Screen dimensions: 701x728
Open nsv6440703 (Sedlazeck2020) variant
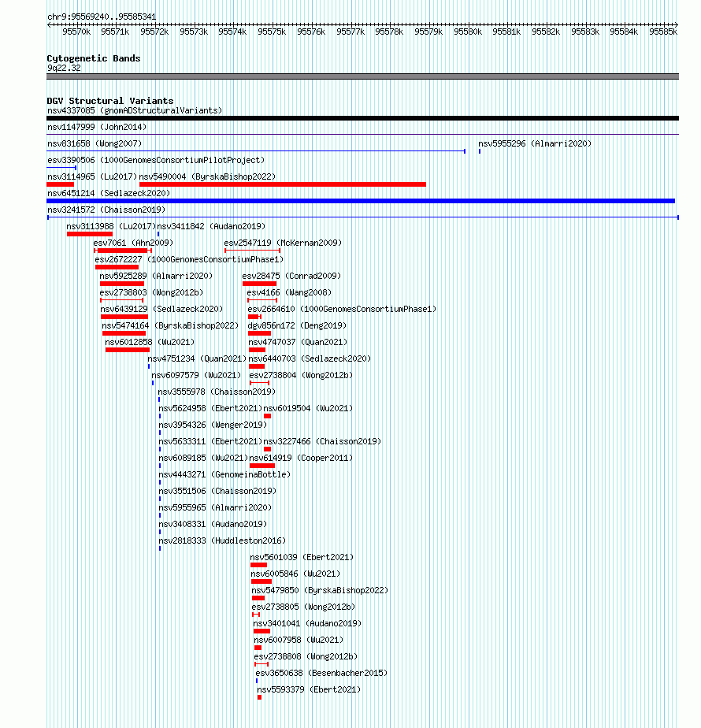[310, 359]
